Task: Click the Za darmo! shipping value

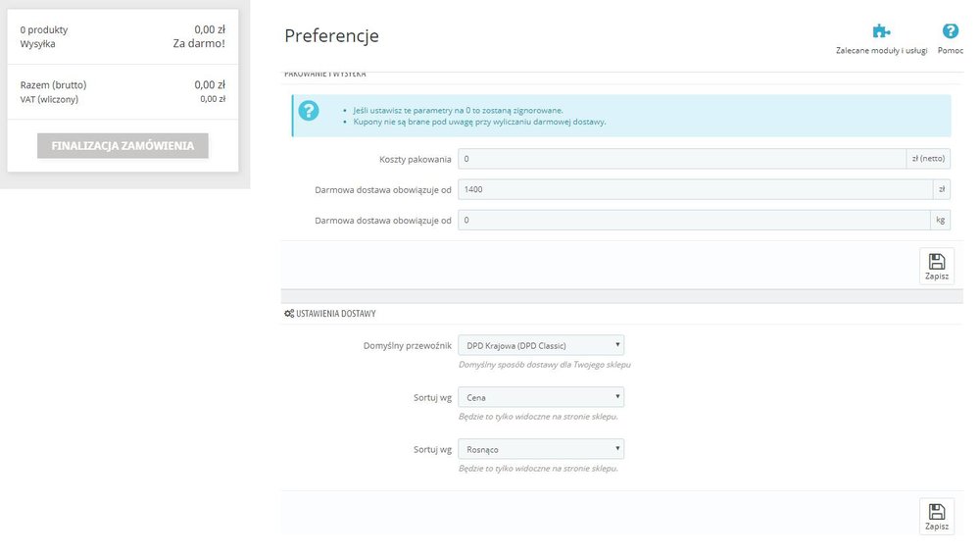Action: click(206, 44)
